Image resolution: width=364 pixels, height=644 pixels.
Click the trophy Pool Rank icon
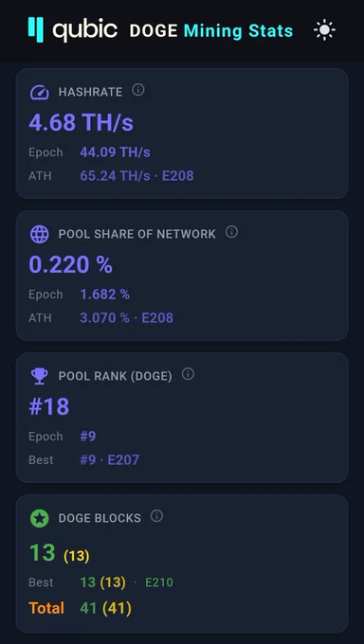(x=40, y=376)
